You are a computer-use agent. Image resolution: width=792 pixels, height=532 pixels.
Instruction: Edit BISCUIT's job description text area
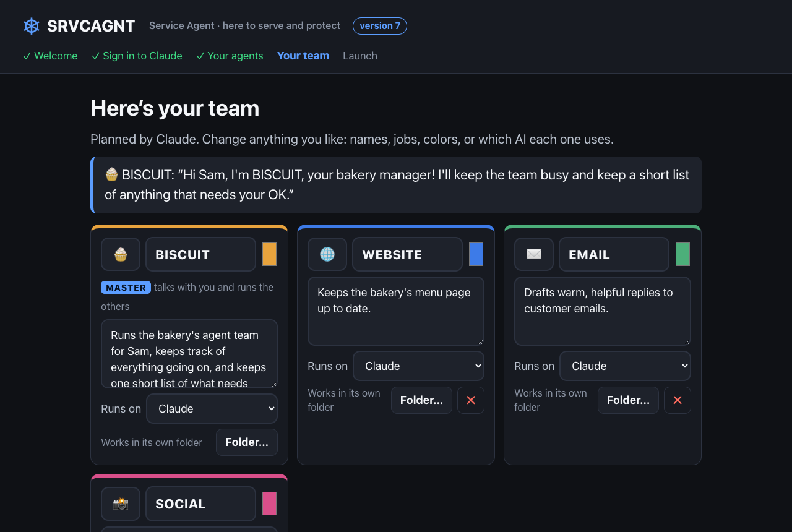pos(189,354)
